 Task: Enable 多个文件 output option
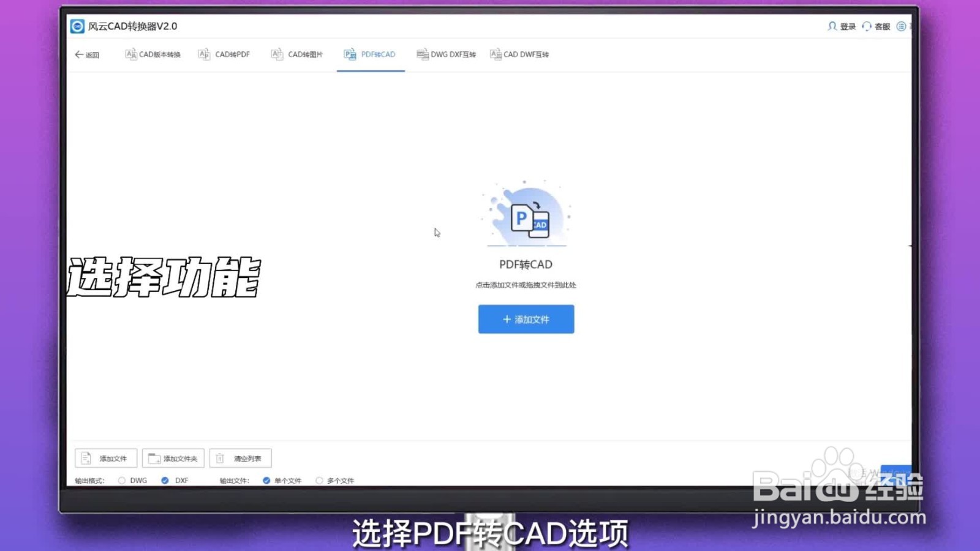(x=318, y=481)
